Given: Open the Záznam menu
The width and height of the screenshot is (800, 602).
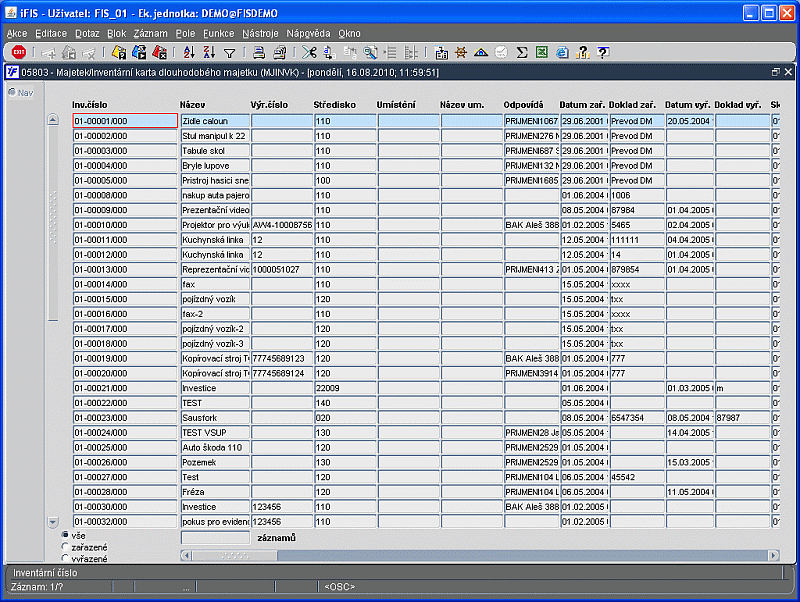Looking at the screenshot, I should 151,34.
